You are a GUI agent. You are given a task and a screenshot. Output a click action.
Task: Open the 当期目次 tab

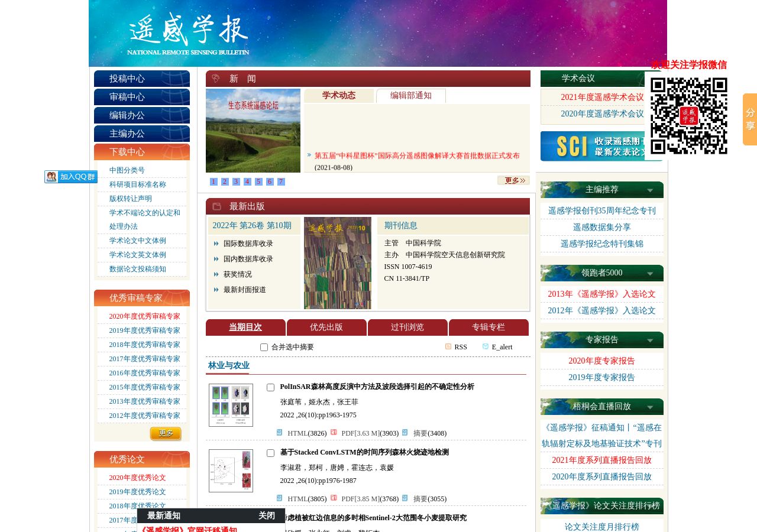245,327
